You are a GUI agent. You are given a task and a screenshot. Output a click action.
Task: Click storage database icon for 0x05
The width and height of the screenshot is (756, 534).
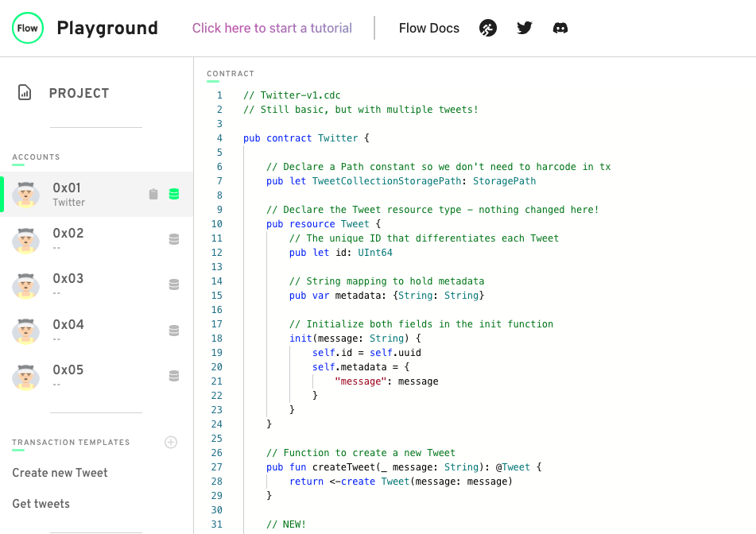tap(174, 375)
